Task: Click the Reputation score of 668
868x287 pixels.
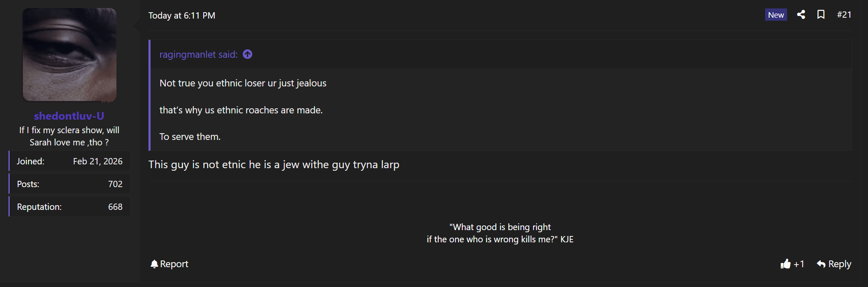Action: tap(115, 207)
